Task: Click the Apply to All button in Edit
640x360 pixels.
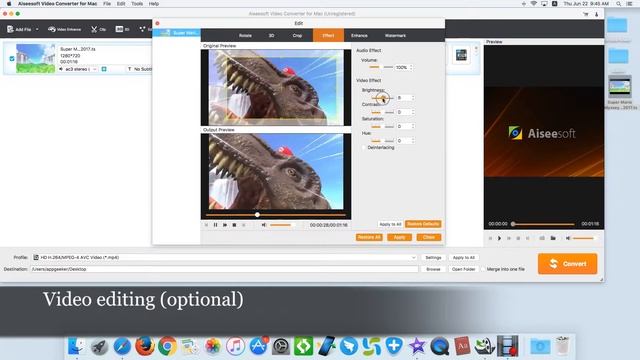Action: pyautogui.click(x=390, y=224)
